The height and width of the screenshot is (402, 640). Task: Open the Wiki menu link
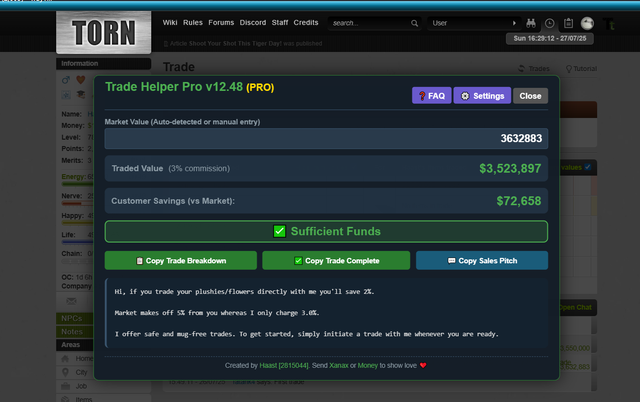click(x=170, y=22)
